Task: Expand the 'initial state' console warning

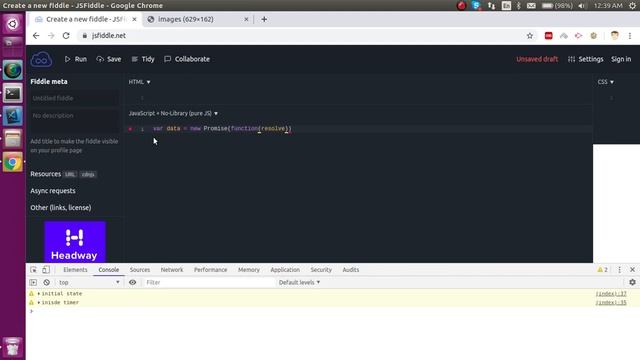Action: [x=39, y=294]
